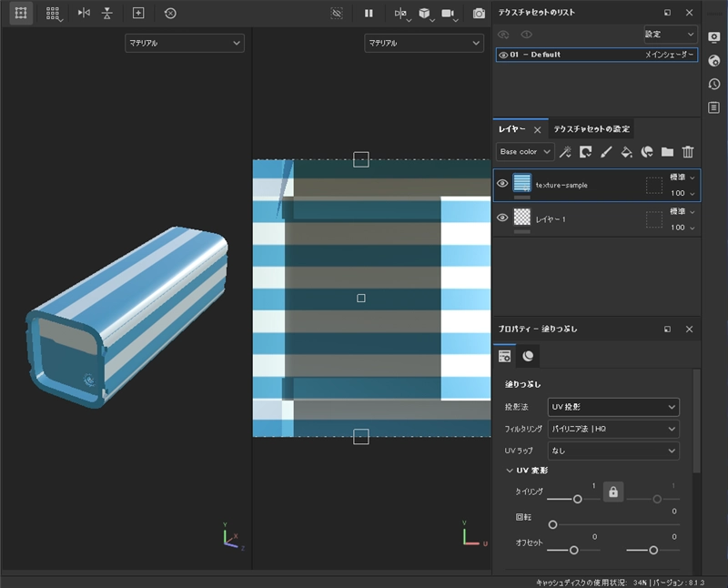
Task: Open blend mode dropdown for レイヤー 1
Action: coord(682,211)
